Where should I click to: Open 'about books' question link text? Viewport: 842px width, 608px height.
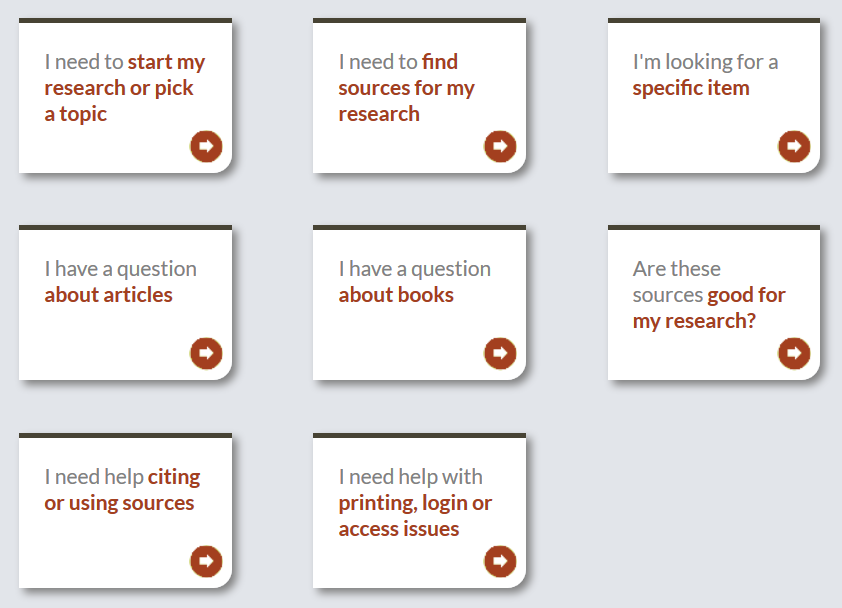tap(396, 295)
